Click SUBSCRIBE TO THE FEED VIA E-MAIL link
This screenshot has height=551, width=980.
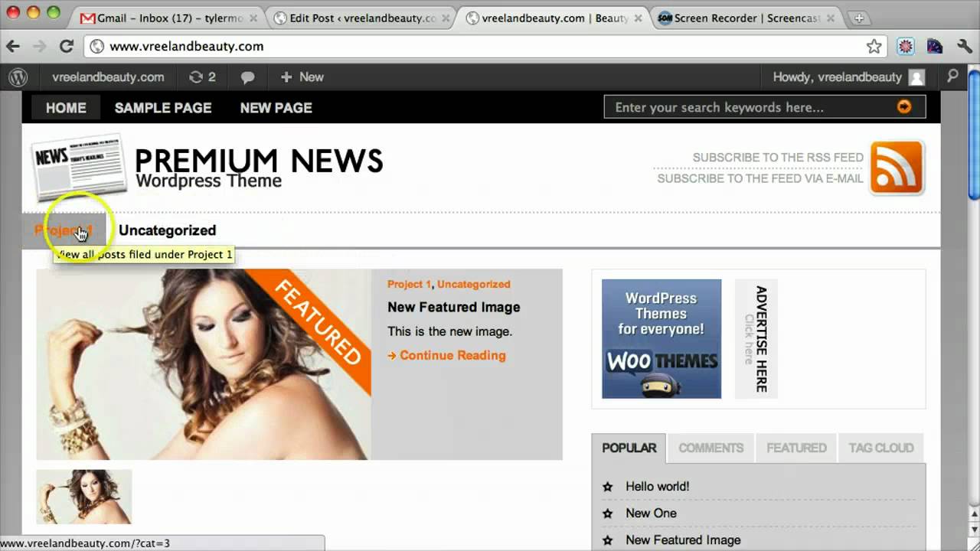760,178
